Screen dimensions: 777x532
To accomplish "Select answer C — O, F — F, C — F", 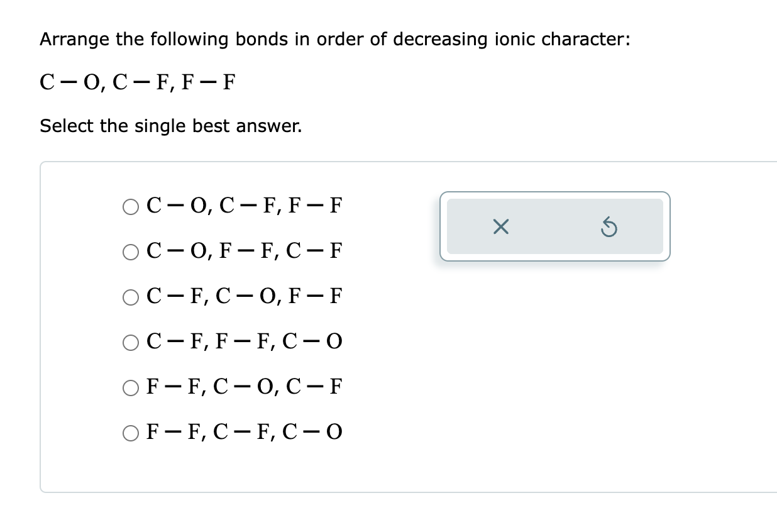I will [131, 251].
